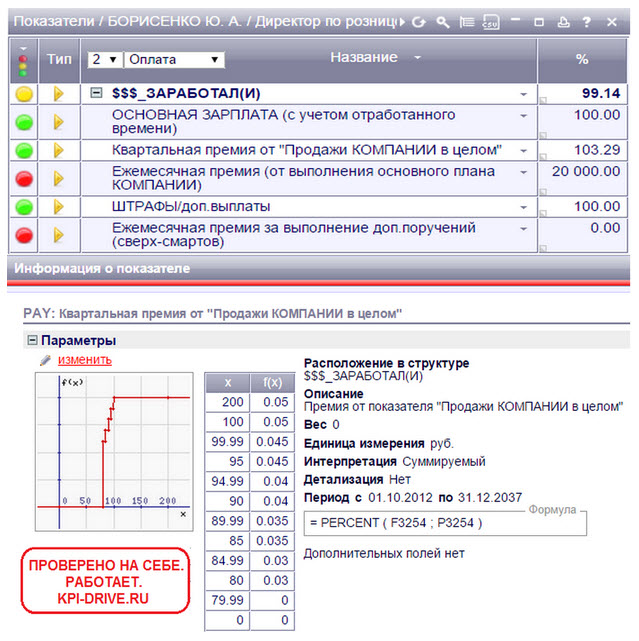Click the value 99.14 in % column
The image size is (639, 641).
coord(601,93)
